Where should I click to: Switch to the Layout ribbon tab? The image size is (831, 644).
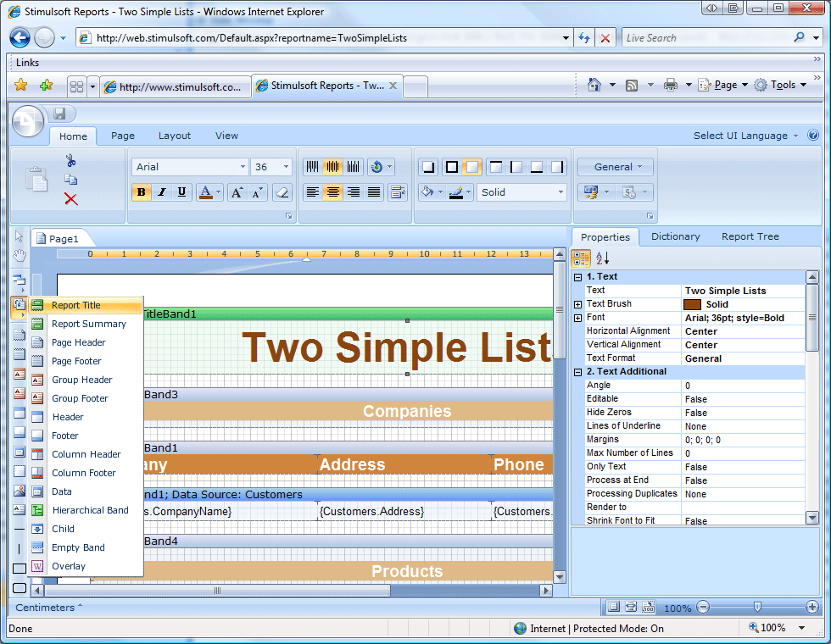[x=174, y=136]
